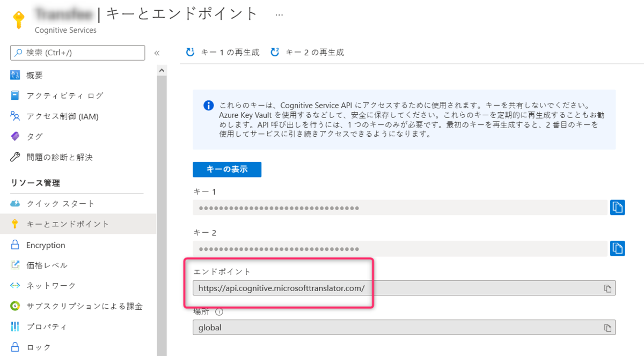Copy key 2 with blue copy button

coord(617,248)
